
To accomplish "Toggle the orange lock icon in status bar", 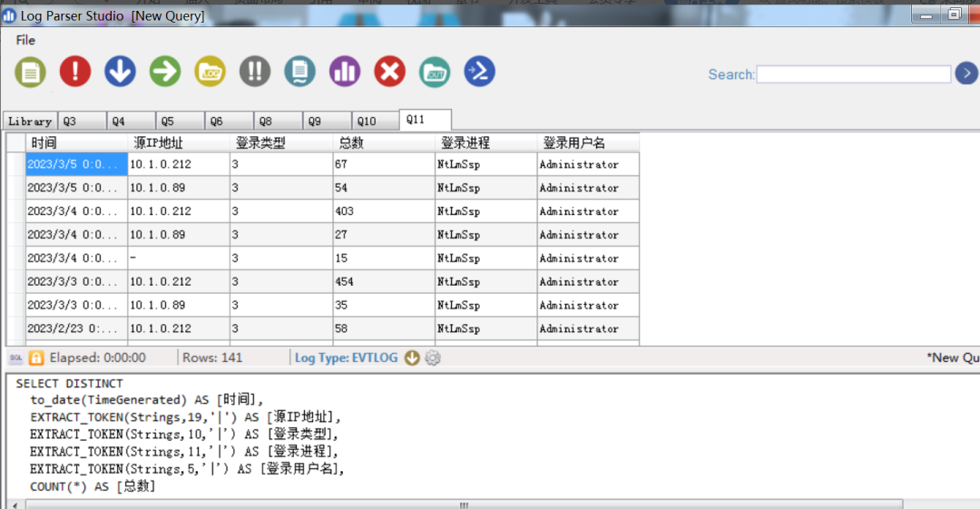I will click(36, 357).
